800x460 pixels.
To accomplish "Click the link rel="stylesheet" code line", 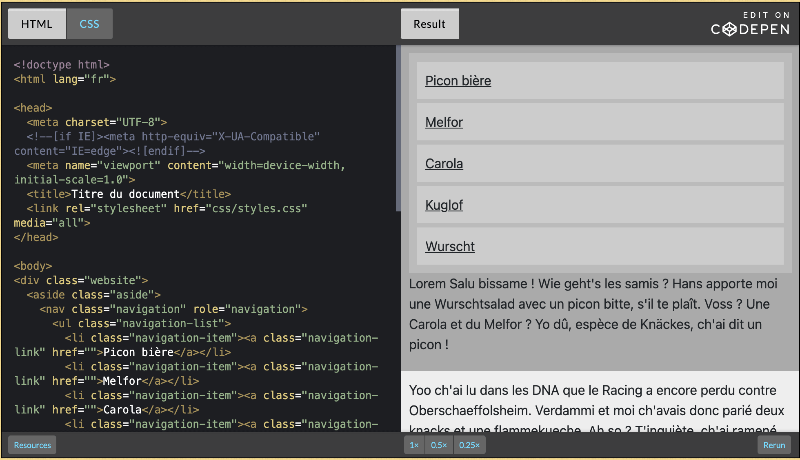I will (161, 215).
